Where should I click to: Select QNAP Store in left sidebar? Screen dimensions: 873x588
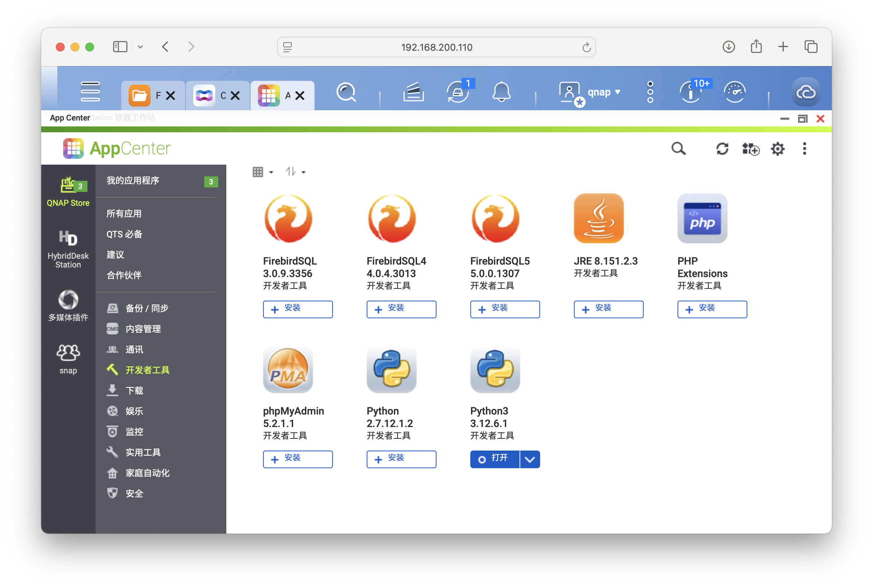click(68, 192)
